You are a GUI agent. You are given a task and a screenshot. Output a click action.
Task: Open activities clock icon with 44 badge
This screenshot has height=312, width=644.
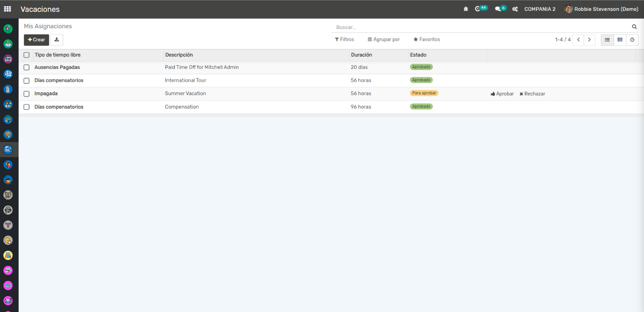(478, 9)
